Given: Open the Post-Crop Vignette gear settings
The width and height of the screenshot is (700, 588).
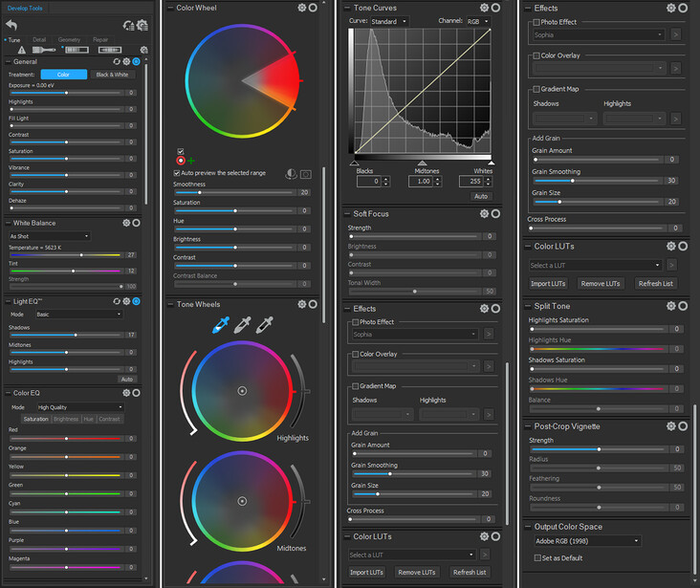Looking at the screenshot, I should [671, 426].
